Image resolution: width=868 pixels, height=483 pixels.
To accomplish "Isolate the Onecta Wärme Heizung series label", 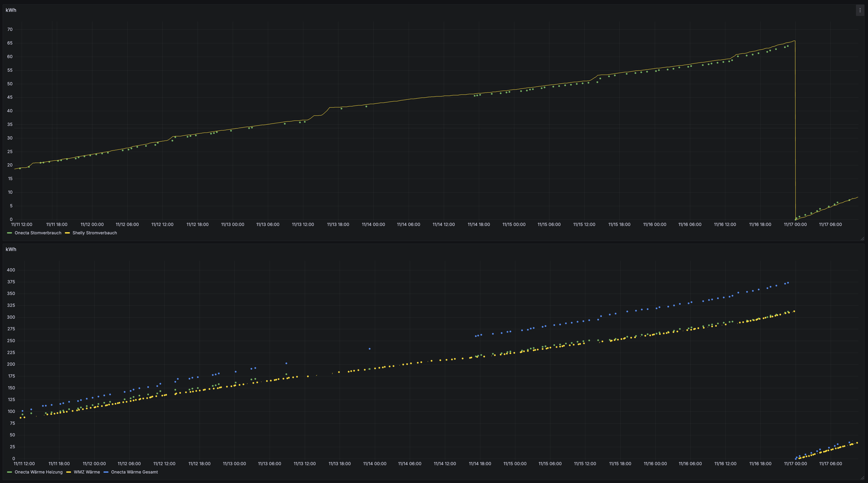I will (x=38, y=472).
